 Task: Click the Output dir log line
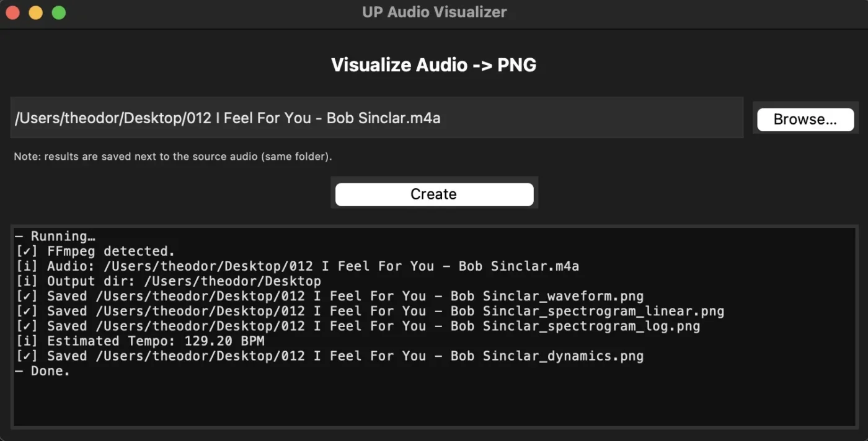coord(169,281)
